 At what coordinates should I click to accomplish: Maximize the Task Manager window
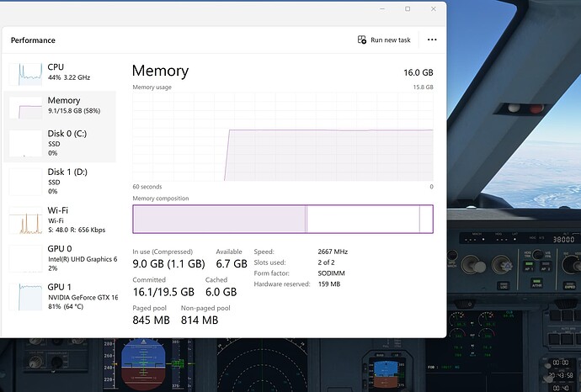408,9
